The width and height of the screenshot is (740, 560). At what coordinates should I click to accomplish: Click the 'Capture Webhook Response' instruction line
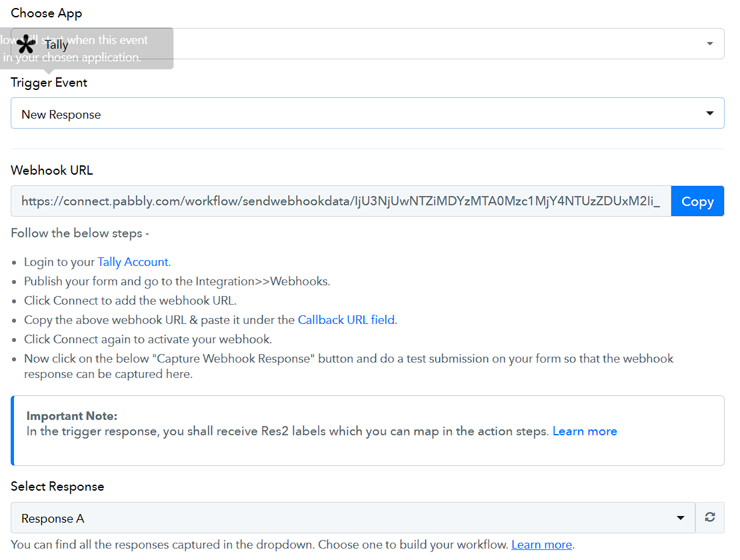tap(349, 366)
